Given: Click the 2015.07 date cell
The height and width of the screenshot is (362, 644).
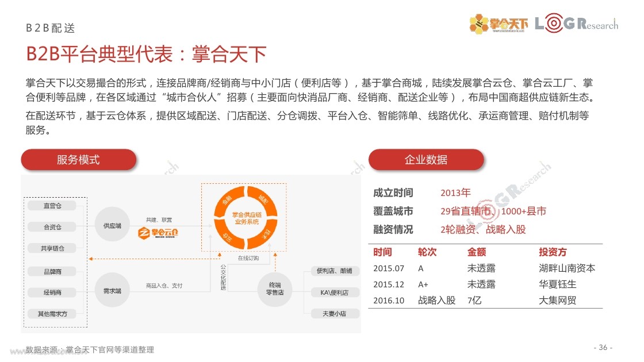Looking at the screenshot, I should click(x=389, y=268).
